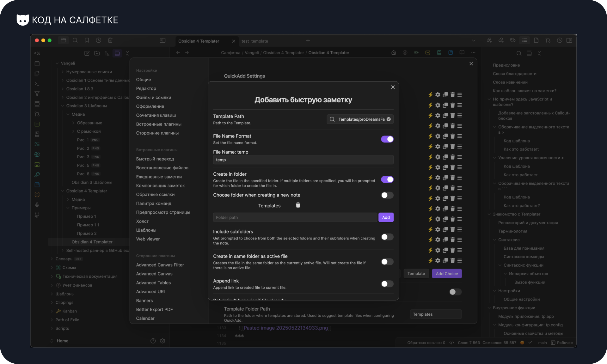Screen dimensions: 607x364
Task: Open a new tab with the plus icon
Action: 308,40
